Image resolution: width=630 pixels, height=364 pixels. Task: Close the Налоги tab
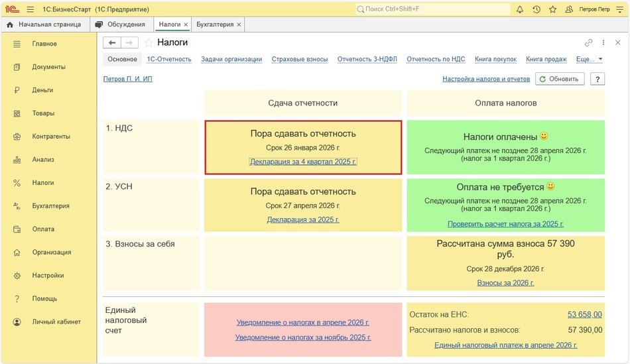pyautogui.click(x=186, y=25)
